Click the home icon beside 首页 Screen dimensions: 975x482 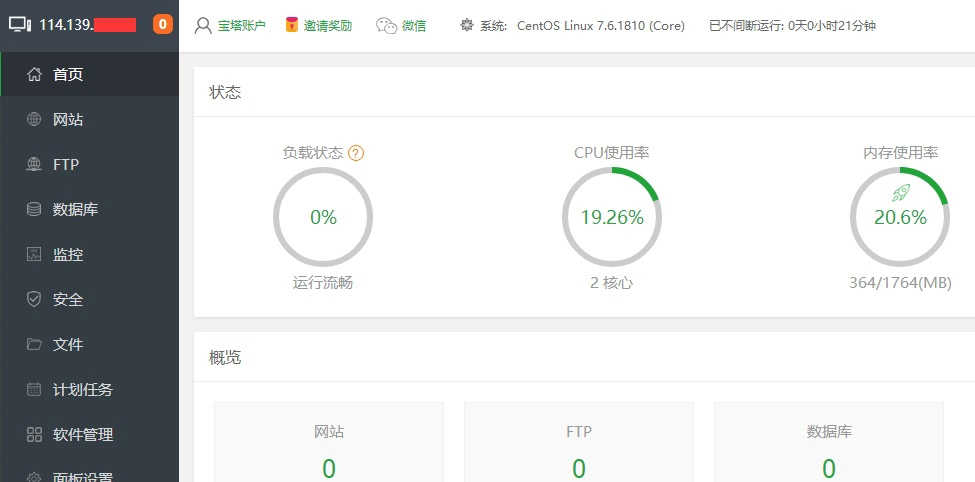(34, 74)
